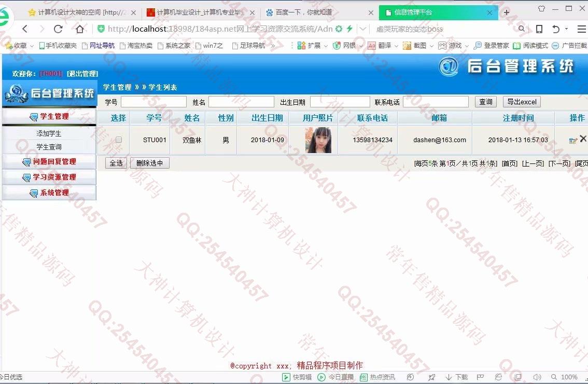
Task: Open 登录管家 login manager
Action: click(491, 46)
